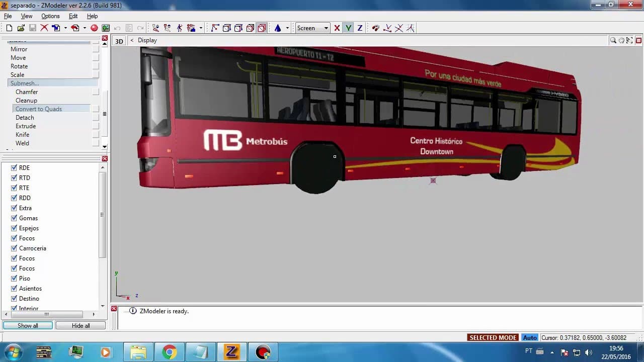Uncheck the Extra object checkbox
This screenshot has height=362, width=644.
pos(14,208)
